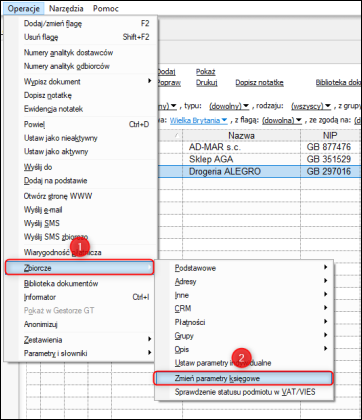The height and width of the screenshot is (420, 362).
Task: Expand CRM submenu
Action: (245, 309)
